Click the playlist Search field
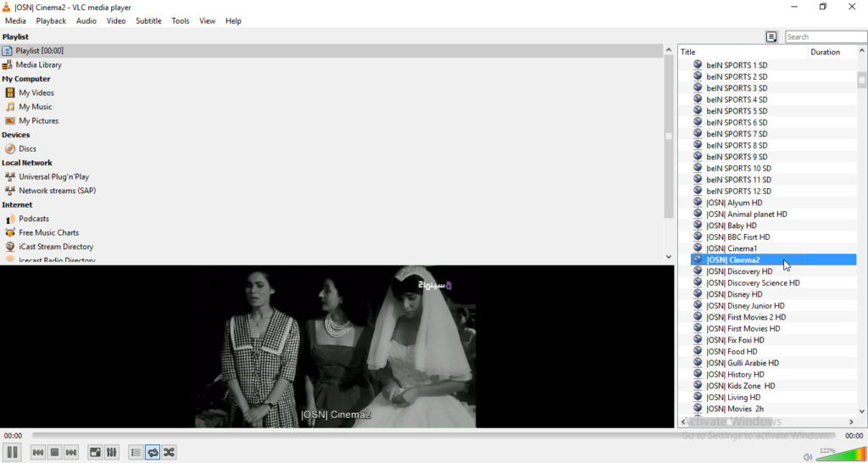Viewport: 868px width, 463px height. [825, 37]
